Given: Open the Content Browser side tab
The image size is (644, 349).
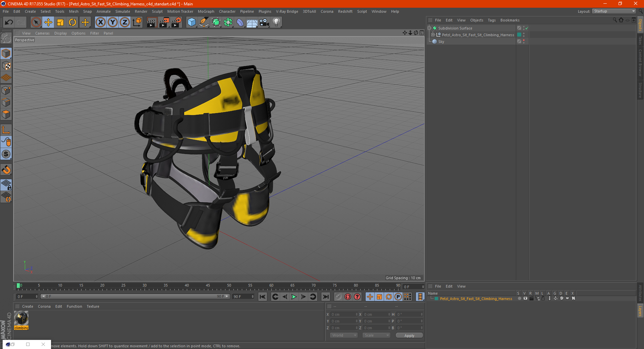Looking at the screenshot, I should tap(640, 63).
